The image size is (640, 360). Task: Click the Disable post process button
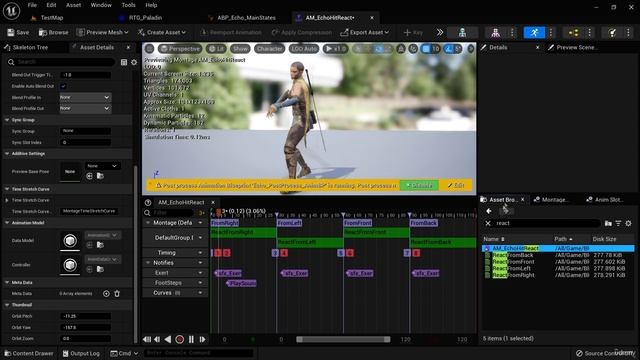click(x=419, y=185)
